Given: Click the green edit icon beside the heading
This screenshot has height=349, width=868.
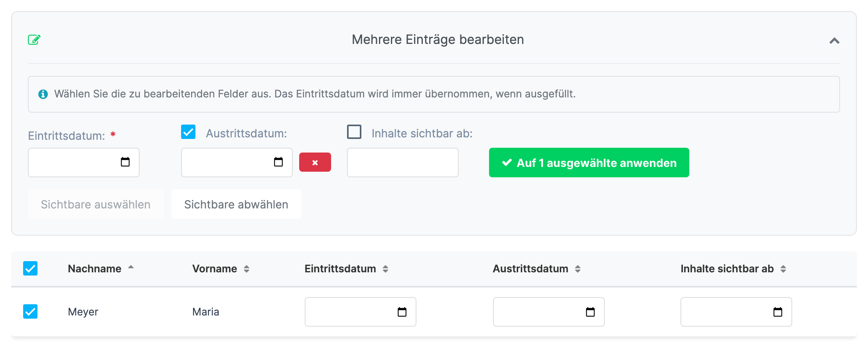Looking at the screenshot, I should coord(34,40).
